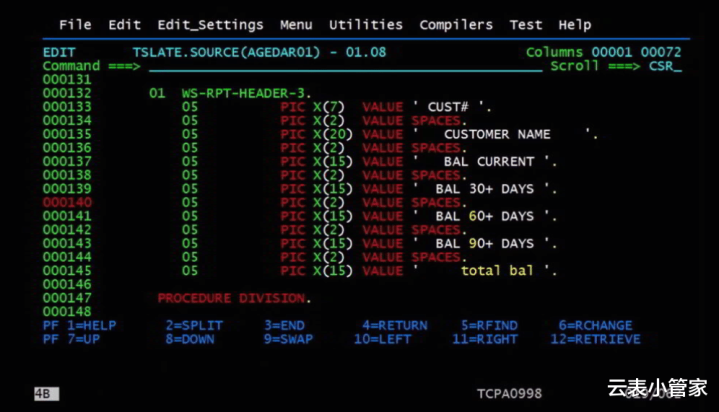Open the Edit_Settings menu
Image resolution: width=719 pixels, height=412 pixels.
point(210,25)
